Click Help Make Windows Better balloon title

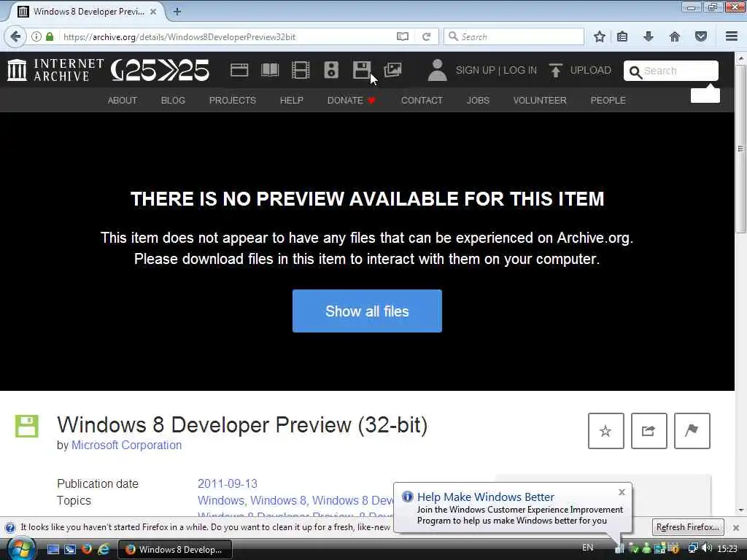[x=485, y=497]
